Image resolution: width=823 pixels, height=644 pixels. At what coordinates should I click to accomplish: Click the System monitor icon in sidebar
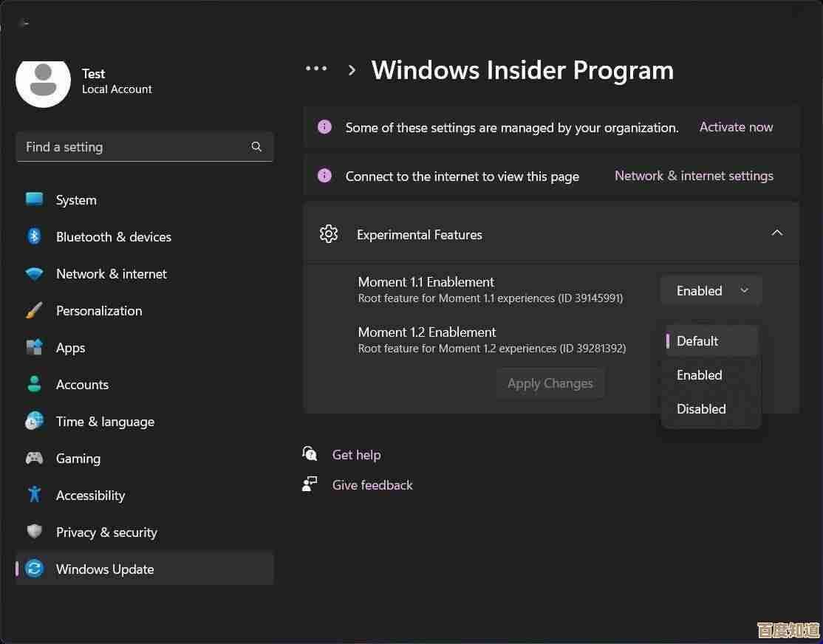pos(35,199)
